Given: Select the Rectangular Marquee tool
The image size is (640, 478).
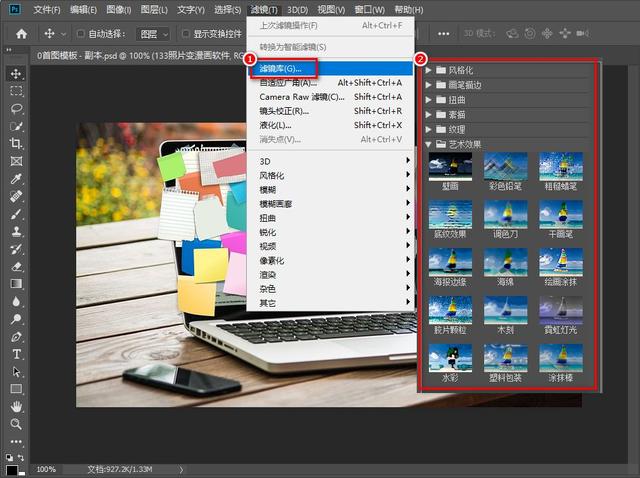Looking at the screenshot, I should (x=16, y=91).
